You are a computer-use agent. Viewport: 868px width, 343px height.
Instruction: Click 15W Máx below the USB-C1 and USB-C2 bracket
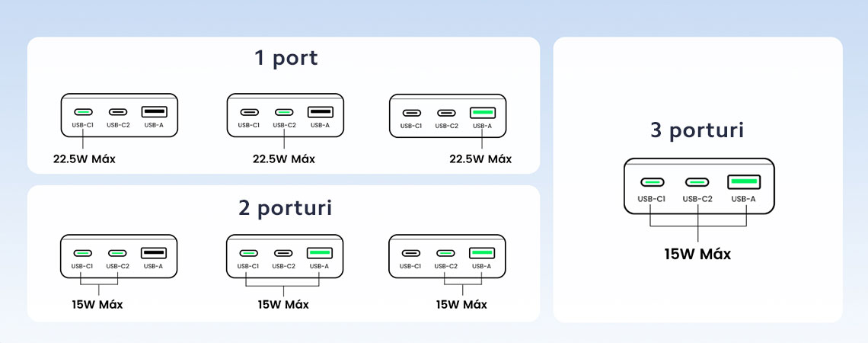(x=97, y=305)
